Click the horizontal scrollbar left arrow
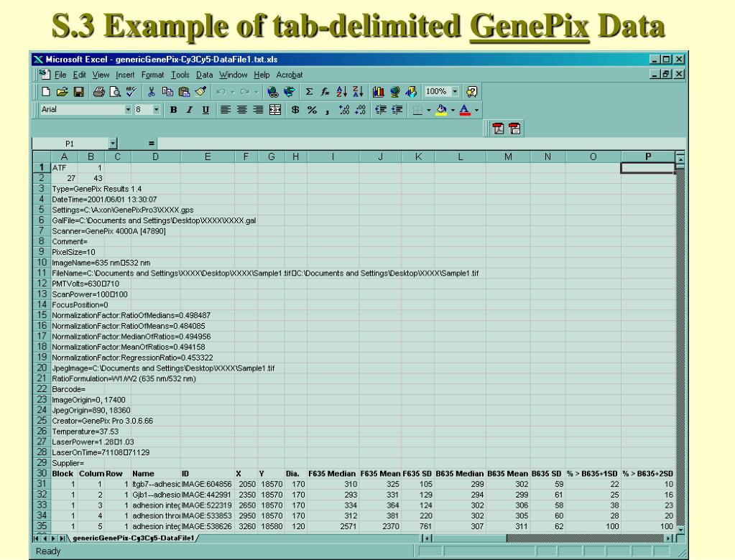Image resolution: width=735 pixels, height=560 pixels. tap(426, 538)
